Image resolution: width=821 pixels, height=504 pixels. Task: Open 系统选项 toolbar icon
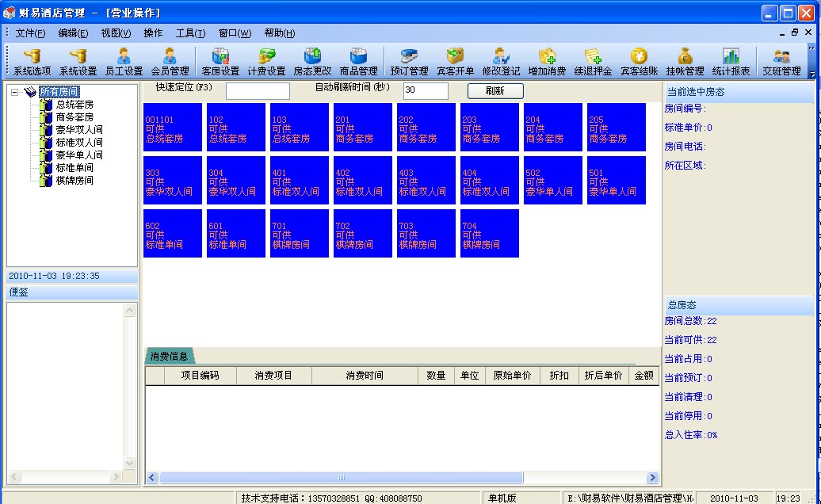point(32,62)
